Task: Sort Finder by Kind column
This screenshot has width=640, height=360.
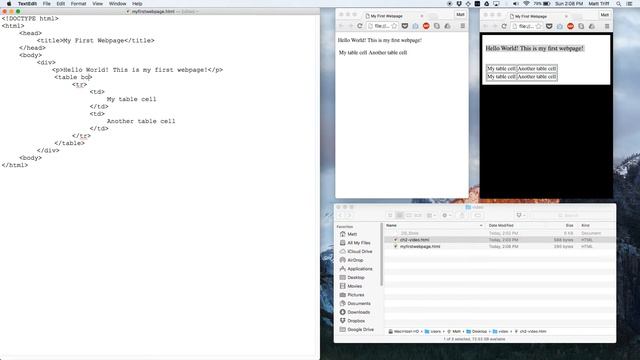Action: [585, 225]
